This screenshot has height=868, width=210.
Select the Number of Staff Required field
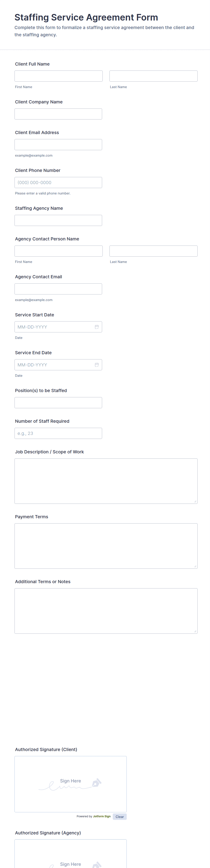click(x=58, y=433)
